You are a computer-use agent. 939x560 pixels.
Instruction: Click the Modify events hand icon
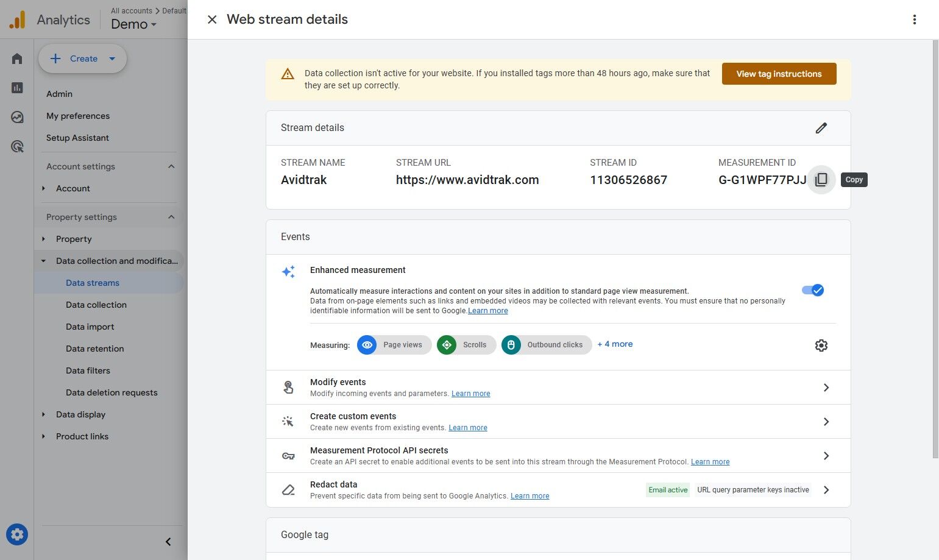(x=288, y=387)
